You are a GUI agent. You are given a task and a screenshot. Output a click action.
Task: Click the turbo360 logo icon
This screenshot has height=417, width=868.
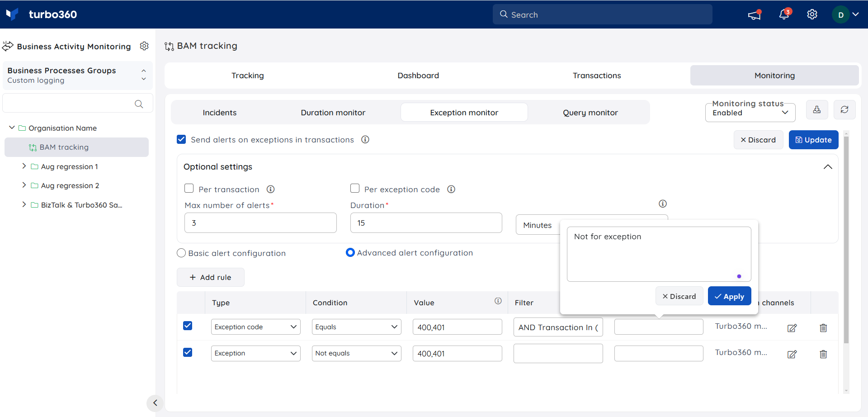pyautogui.click(x=12, y=14)
